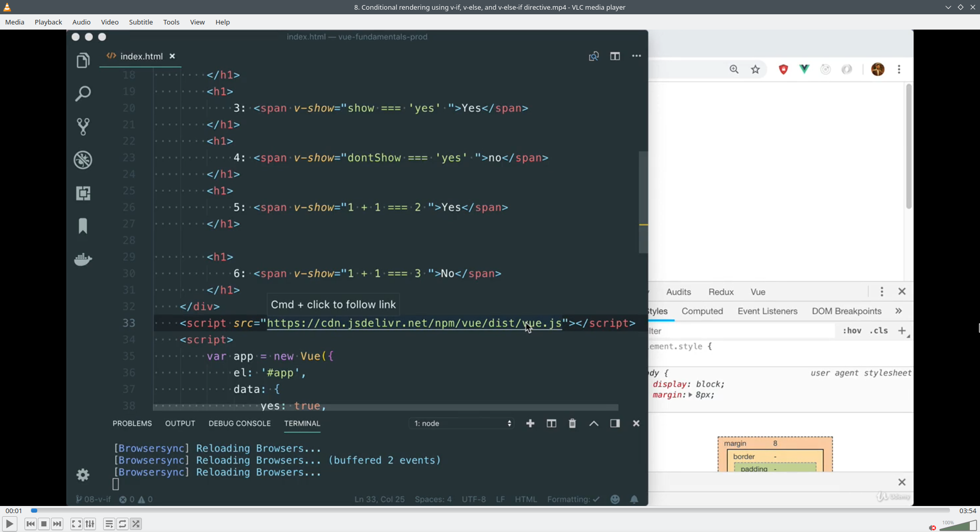980x532 pixels.
Task: Click the Vue devtools extension icon
Action: coord(804,69)
